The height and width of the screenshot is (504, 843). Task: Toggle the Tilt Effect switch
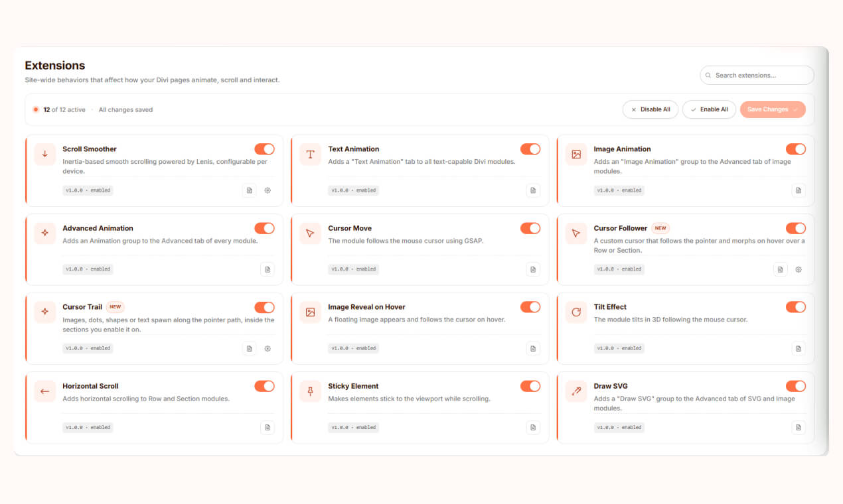click(x=796, y=307)
